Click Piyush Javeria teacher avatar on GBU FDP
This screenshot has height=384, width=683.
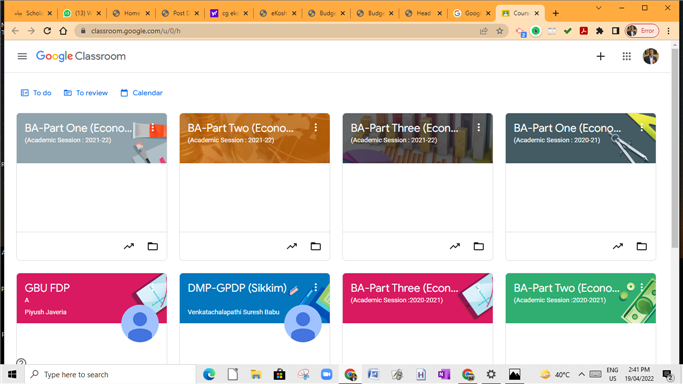click(x=140, y=323)
